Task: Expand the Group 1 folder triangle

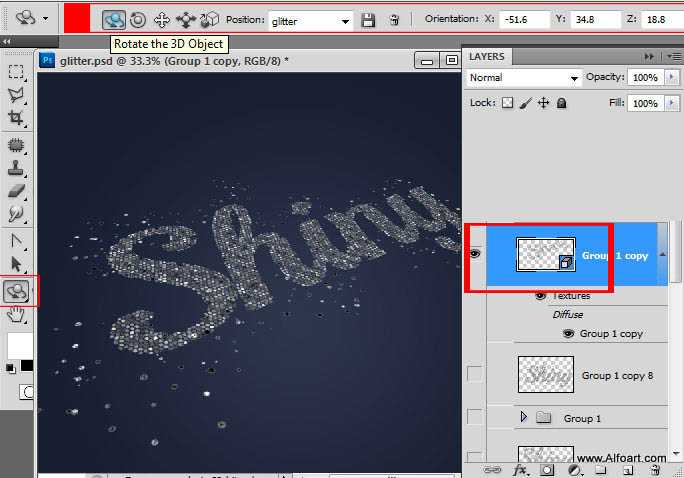Action: pyautogui.click(x=523, y=417)
